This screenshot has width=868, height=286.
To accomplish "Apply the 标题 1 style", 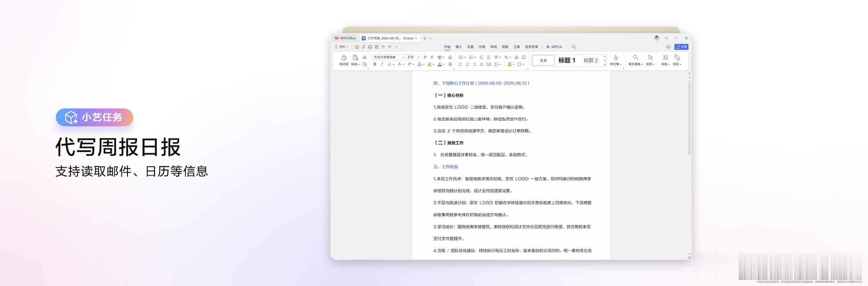I will pos(567,60).
